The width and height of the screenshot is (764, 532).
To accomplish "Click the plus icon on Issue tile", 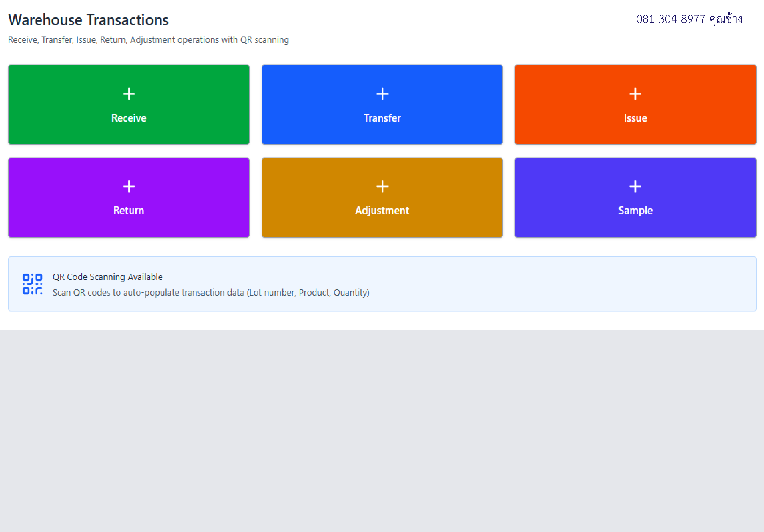I will (635, 94).
